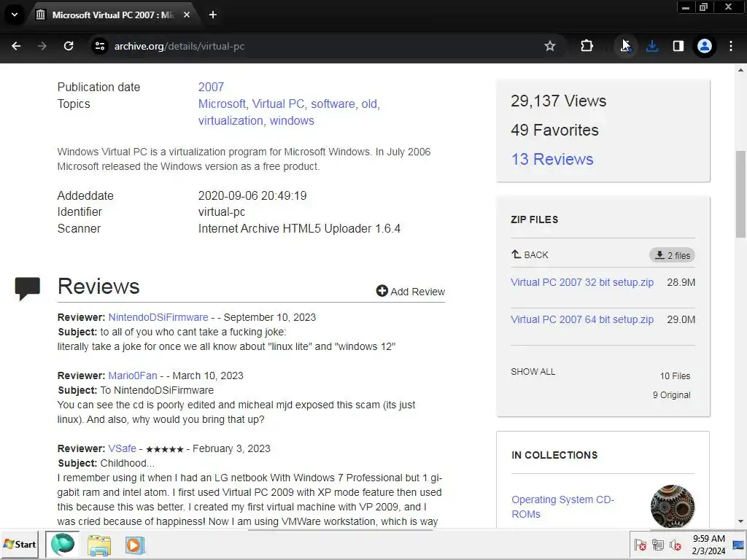Select the Microsoft Virtual PC 2007 tab
Image resolution: width=747 pixels, height=560 pixels.
[113, 15]
